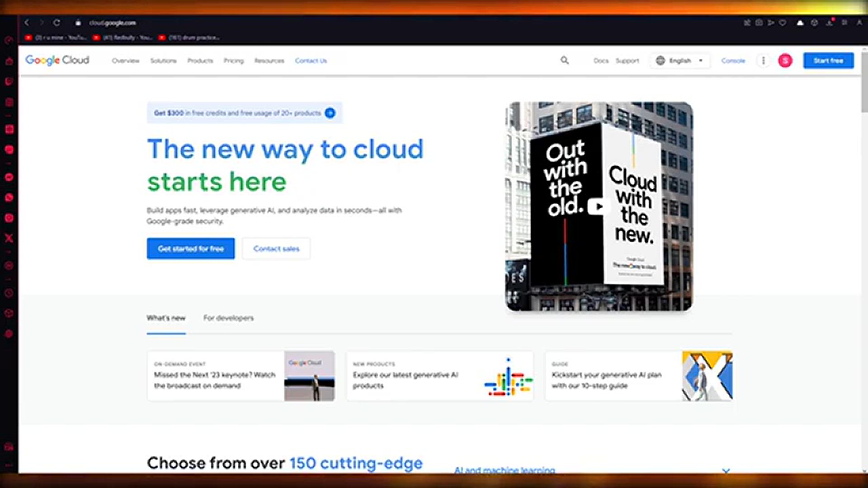Open downloads icon with red badge
The height and width of the screenshot is (488, 868).
pyautogui.click(x=830, y=22)
